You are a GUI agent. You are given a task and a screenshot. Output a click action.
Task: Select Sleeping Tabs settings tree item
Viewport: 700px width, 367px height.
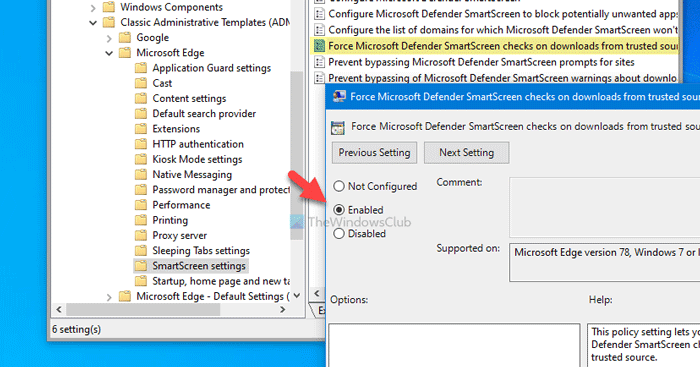(201, 250)
